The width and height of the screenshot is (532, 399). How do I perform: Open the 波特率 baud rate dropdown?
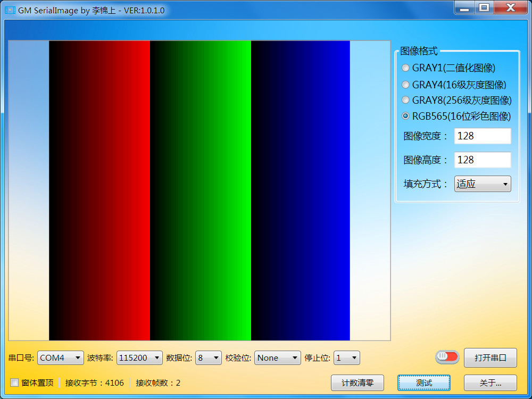[x=139, y=358]
